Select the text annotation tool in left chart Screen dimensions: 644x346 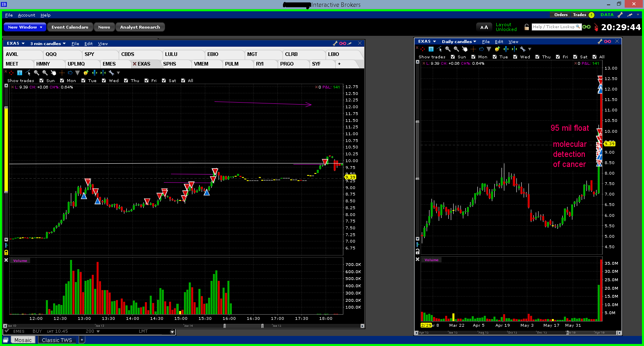19,73
